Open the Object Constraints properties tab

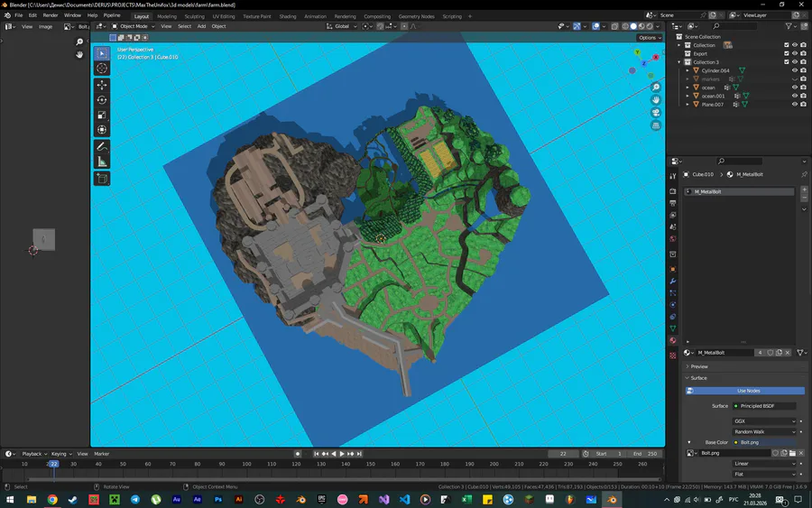[x=673, y=317]
